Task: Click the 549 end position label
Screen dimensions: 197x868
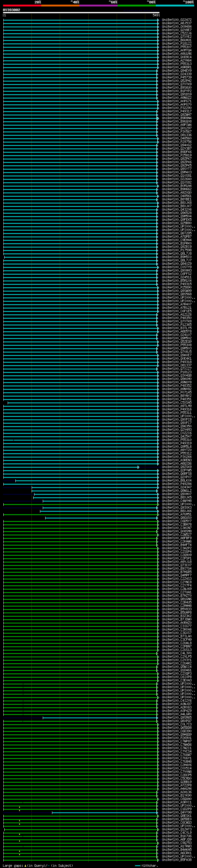Action: click(x=155, y=15)
